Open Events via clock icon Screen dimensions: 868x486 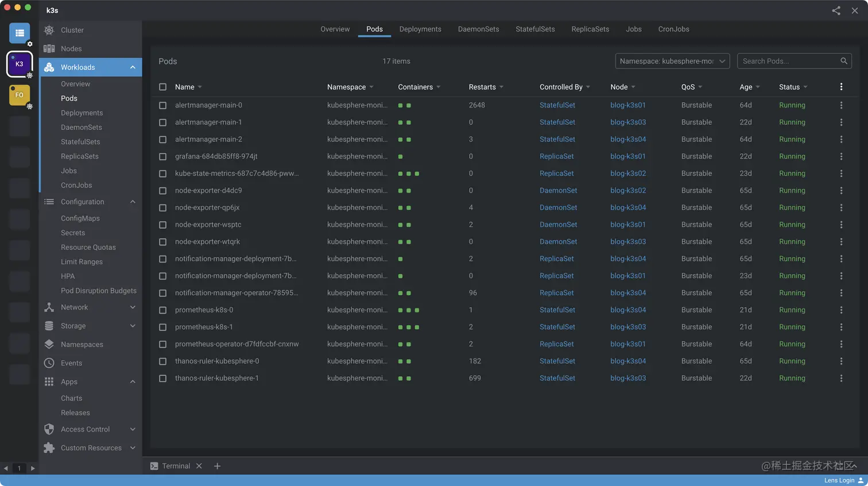click(x=49, y=363)
